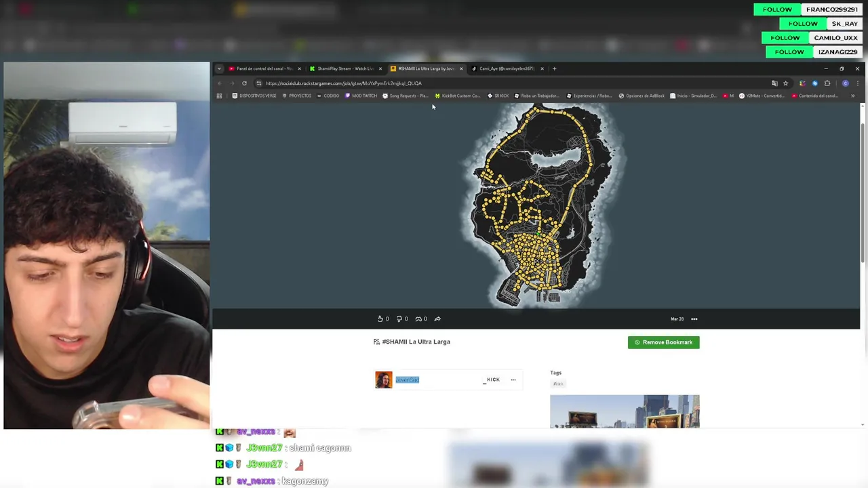
Task: Close the #SHAMII La Ultra Larga tab
Action: coord(461,68)
